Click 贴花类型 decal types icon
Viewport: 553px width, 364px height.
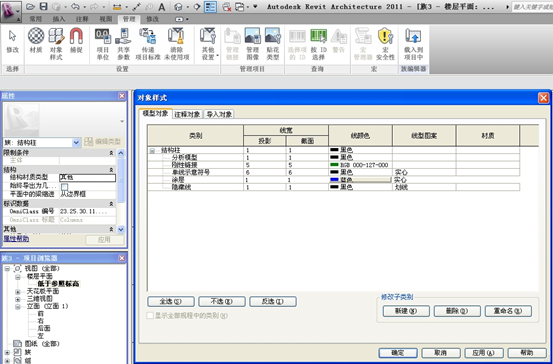[273, 44]
